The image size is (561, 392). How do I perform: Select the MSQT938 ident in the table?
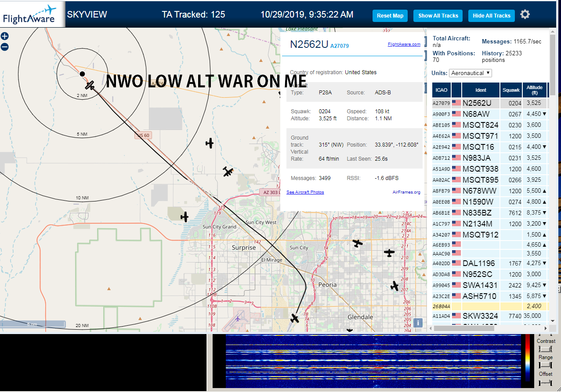(x=480, y=169)
